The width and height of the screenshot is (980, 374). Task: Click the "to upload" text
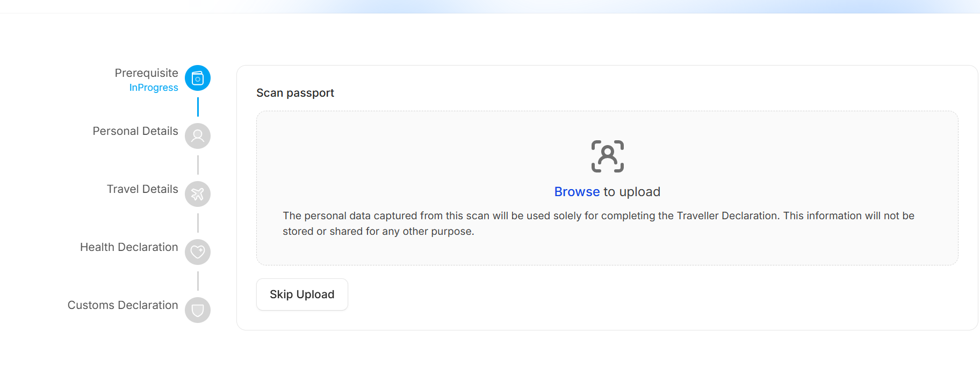[x=632, y=192]
